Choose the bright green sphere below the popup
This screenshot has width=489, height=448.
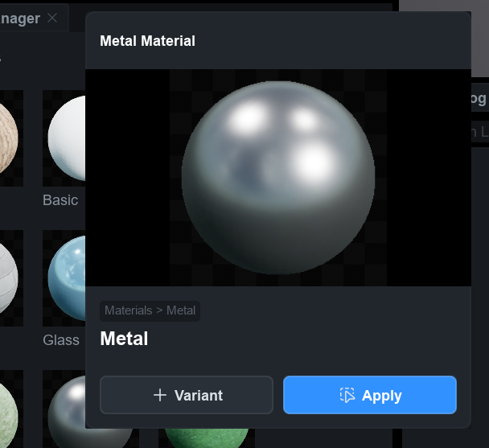coord(206,437)
